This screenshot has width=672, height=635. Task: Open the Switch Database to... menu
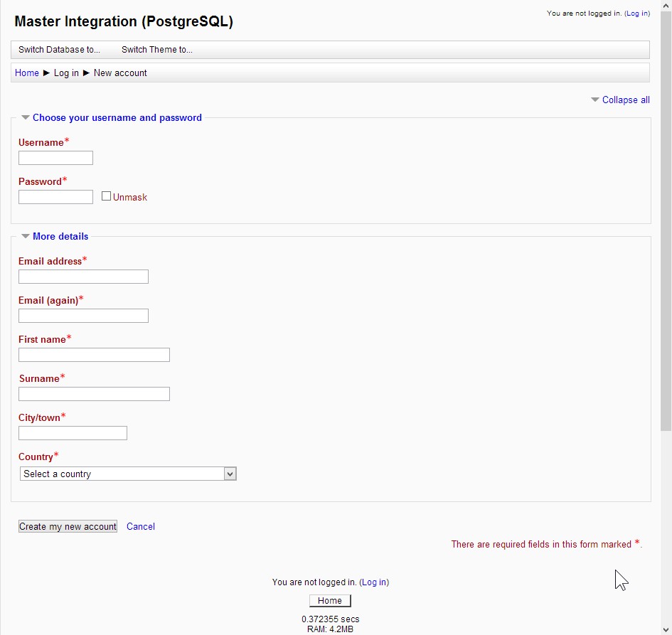(59, 50)
